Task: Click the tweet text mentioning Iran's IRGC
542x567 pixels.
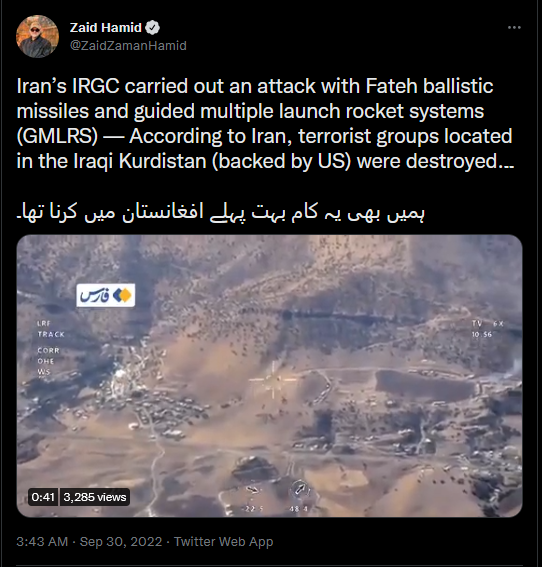Action: coord(265,123)
